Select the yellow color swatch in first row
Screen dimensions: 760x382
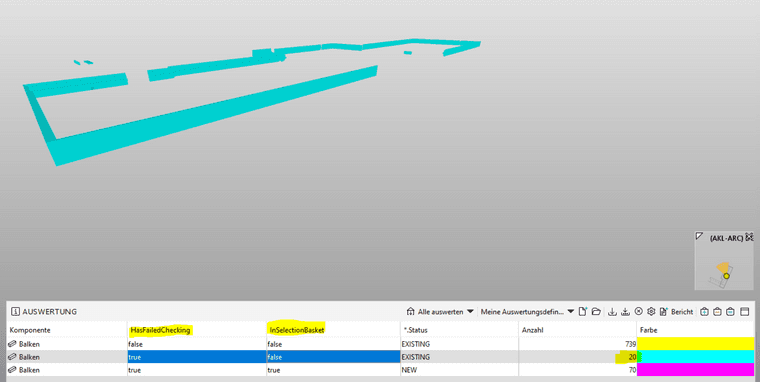(x=695, y=344)
